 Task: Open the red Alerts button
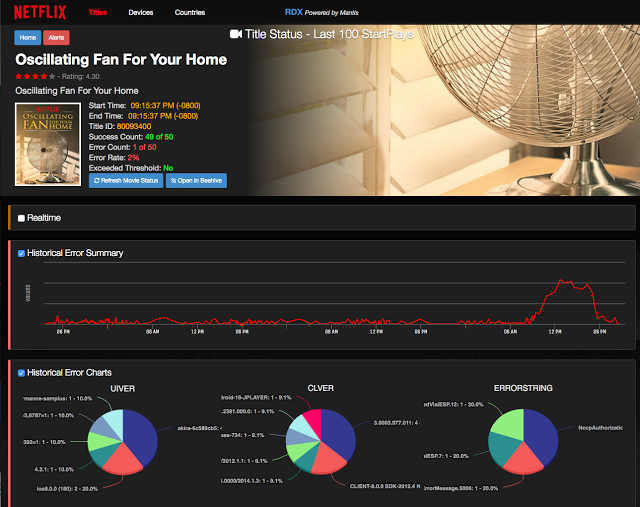tap(56, 38)
